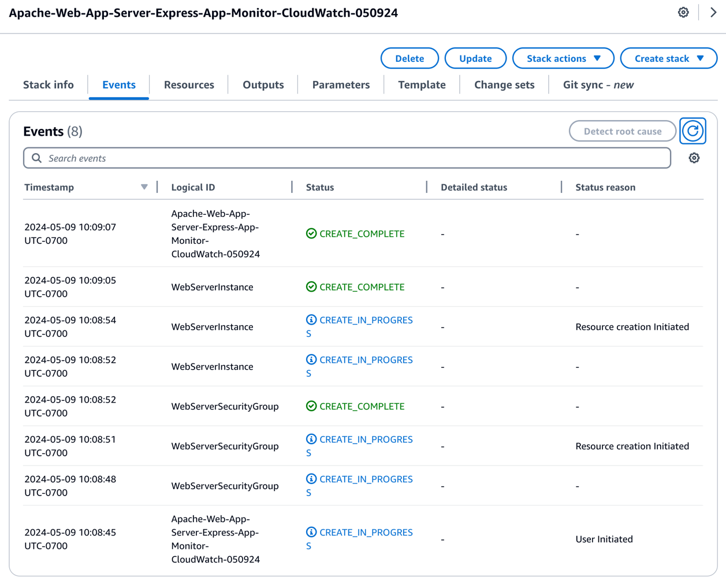
Task: Open stack settings gear icon in header
Action: (683, 12)
